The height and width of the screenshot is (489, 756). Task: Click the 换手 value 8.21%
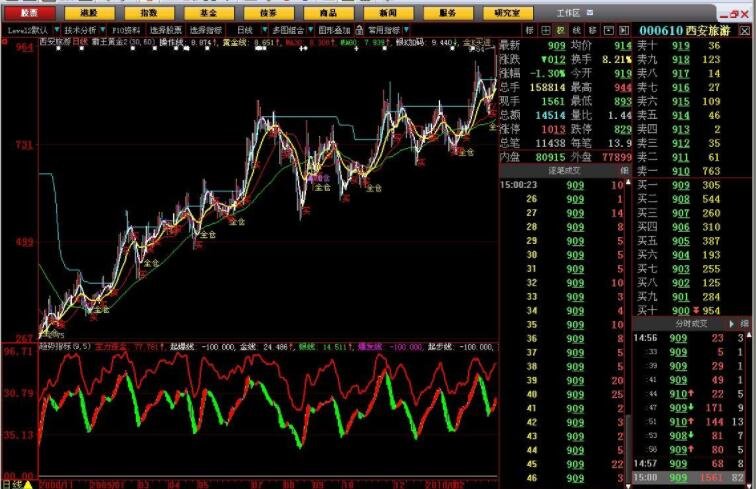[617, 60]
